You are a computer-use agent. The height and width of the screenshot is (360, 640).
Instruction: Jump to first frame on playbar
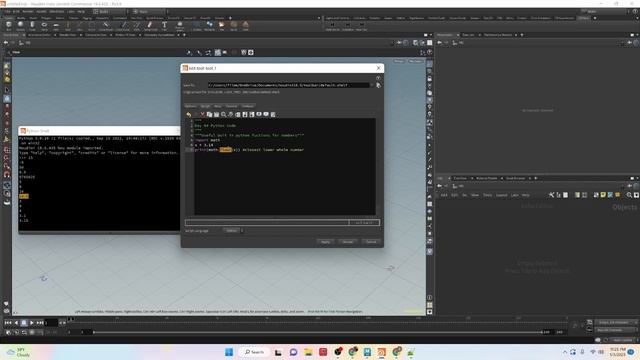pyautogui.click(x=8, y=323)
